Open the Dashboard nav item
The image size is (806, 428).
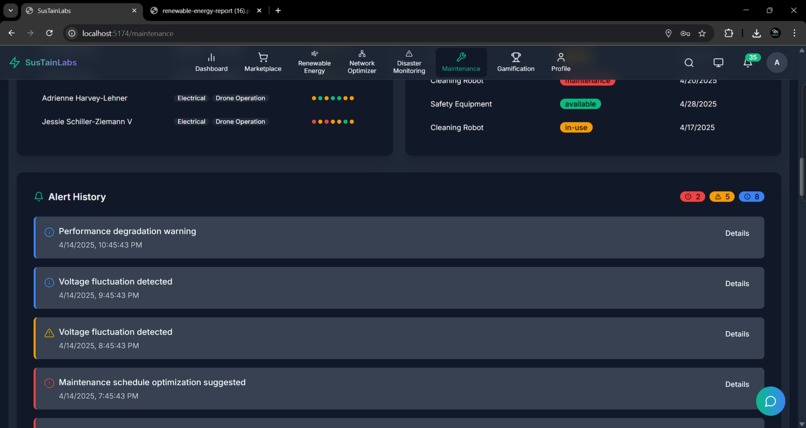211,62
